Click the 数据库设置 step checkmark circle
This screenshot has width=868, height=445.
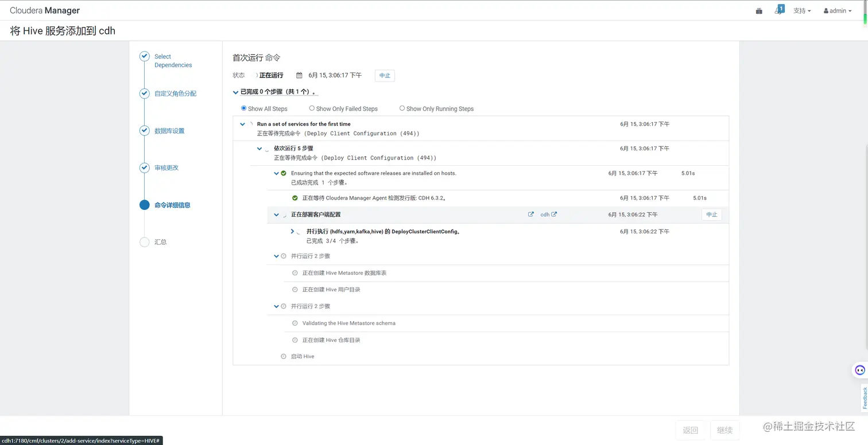(145, 131)
